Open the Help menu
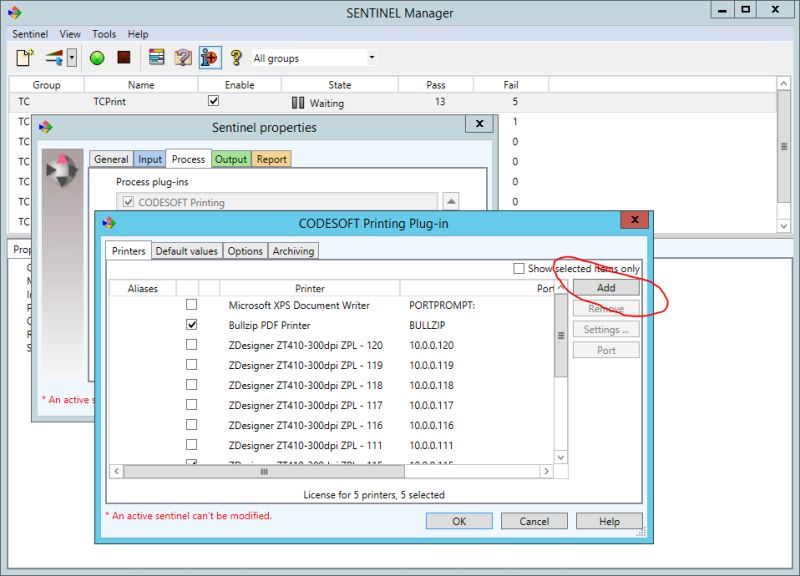This screenshot has height=576, width=800. point(138,34)
